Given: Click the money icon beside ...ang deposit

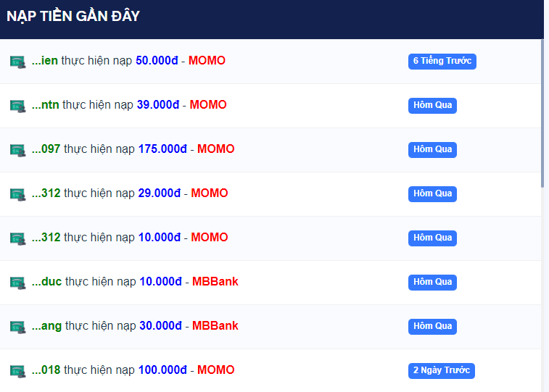Looking at the screenshot, I should point(18,327).
